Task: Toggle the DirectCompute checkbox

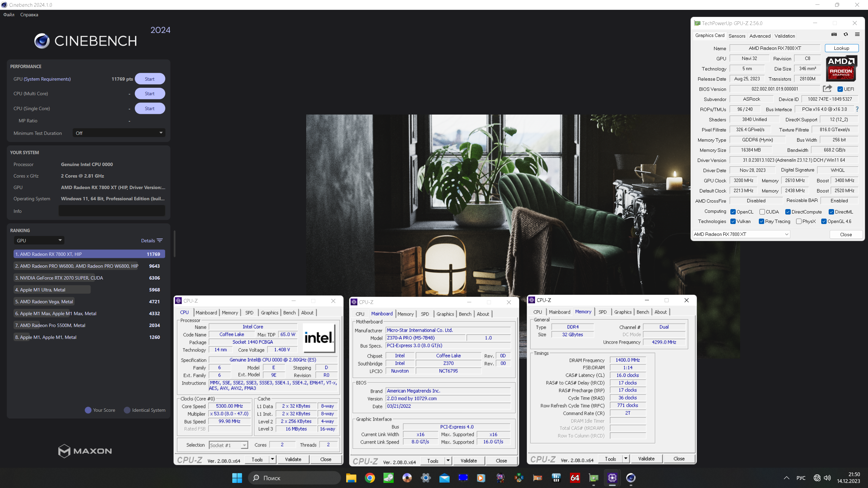Action: pyautogui.click(x=788, y=212)
